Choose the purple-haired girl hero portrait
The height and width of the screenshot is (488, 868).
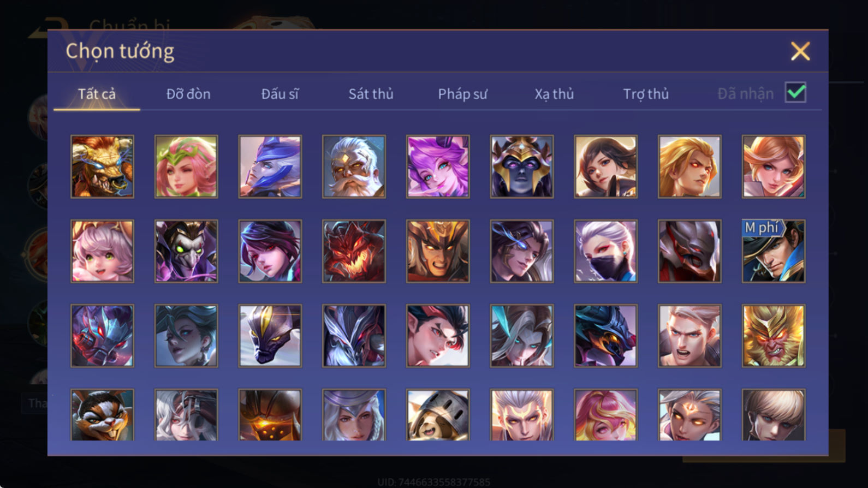click(x=438, y=166)
